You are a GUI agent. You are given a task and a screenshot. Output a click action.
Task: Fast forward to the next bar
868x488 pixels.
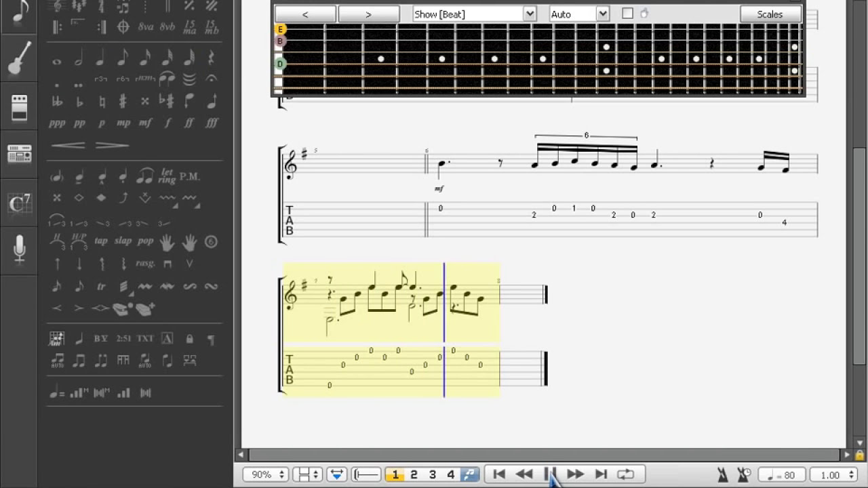pyautogui.click(x=575, y=474)
